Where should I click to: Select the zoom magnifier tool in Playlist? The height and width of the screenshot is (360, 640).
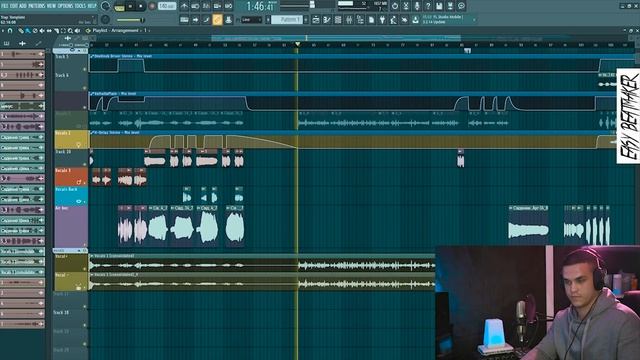click(70, 31)
